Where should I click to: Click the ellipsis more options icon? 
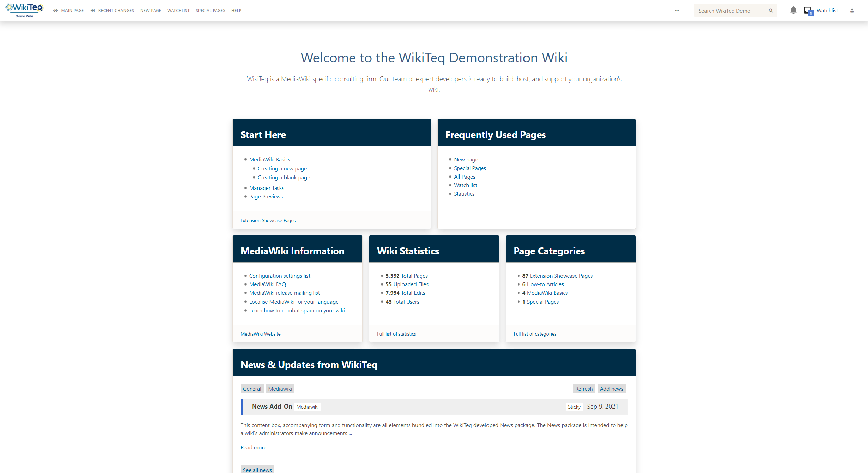677,10
